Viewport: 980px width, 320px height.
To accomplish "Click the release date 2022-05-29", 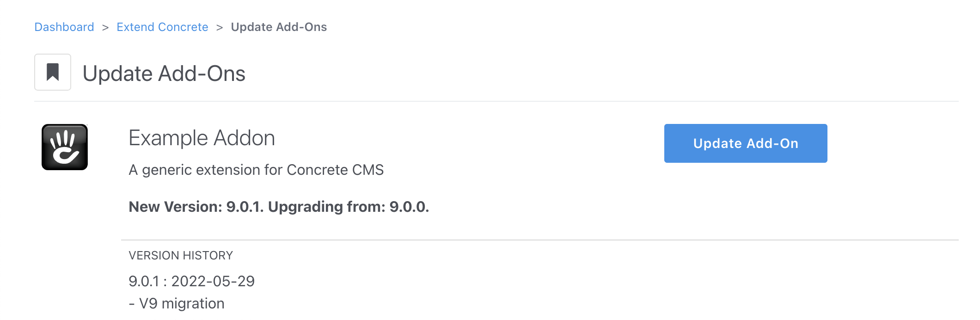I will 213,281.
